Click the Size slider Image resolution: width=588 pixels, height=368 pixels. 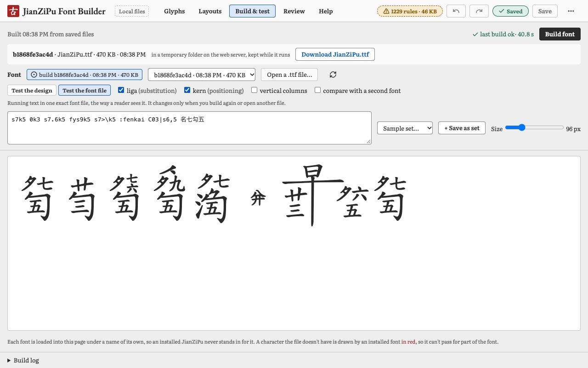[x=534, y=127]
